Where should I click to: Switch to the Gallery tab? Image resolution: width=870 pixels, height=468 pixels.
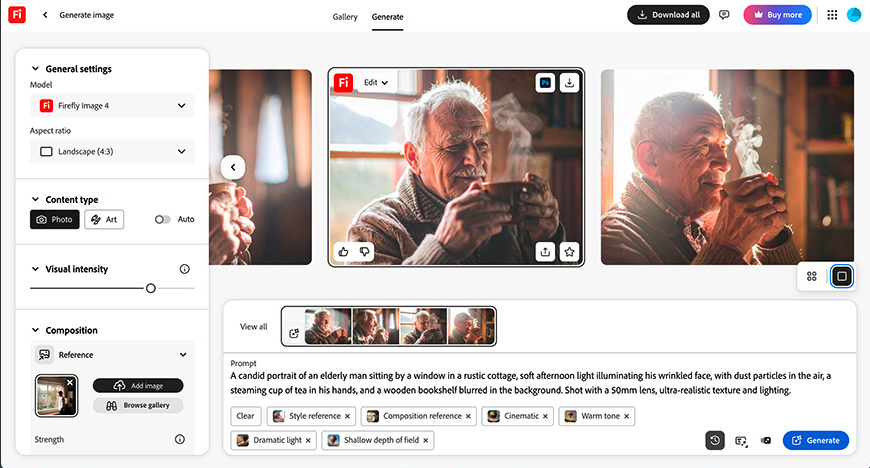click(345, 17)
